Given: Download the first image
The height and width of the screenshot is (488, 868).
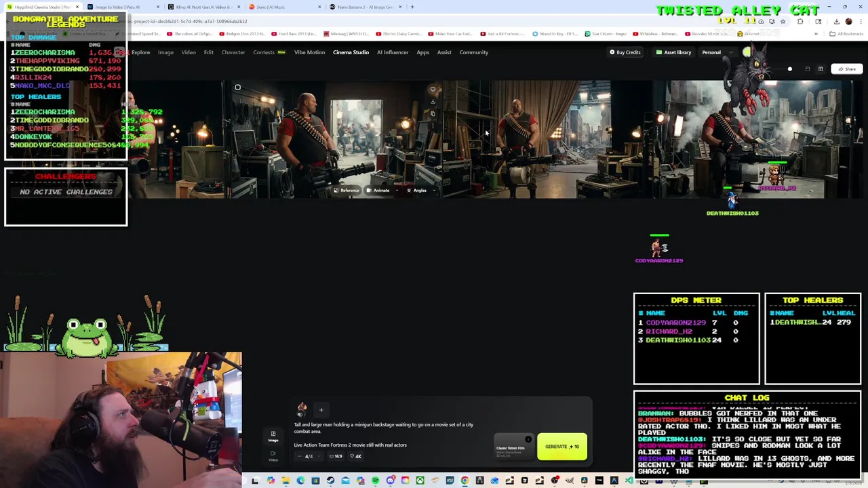Looking at the screenshot, I should pyautogui.click(x=433, y=102).
